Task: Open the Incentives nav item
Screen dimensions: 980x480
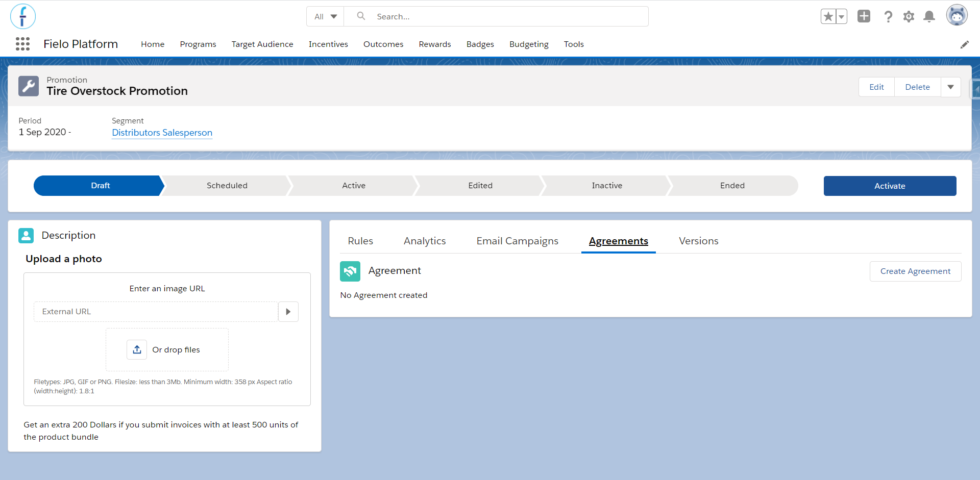Action: [328, 44]
